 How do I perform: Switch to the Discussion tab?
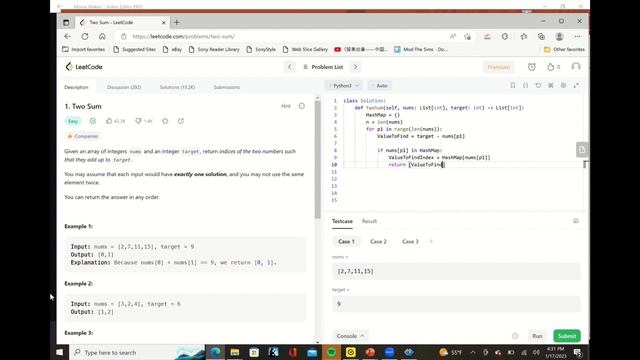(124, 87)
